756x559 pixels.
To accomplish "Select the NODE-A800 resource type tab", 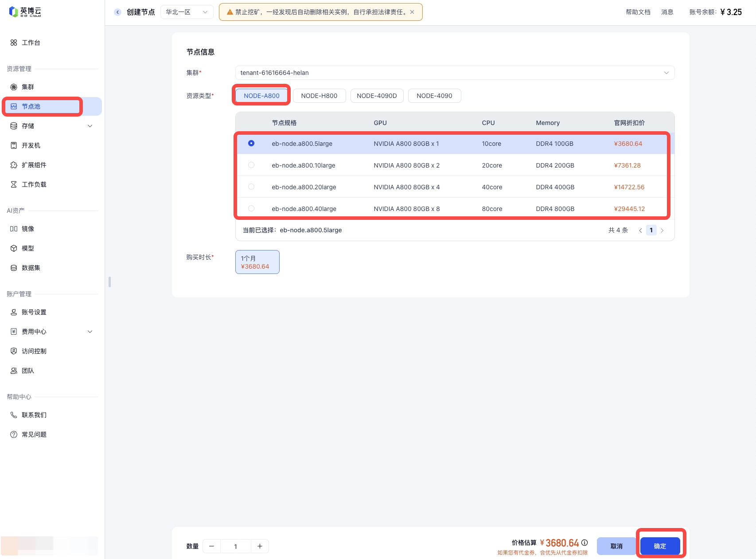I will [x=261, y=96].
